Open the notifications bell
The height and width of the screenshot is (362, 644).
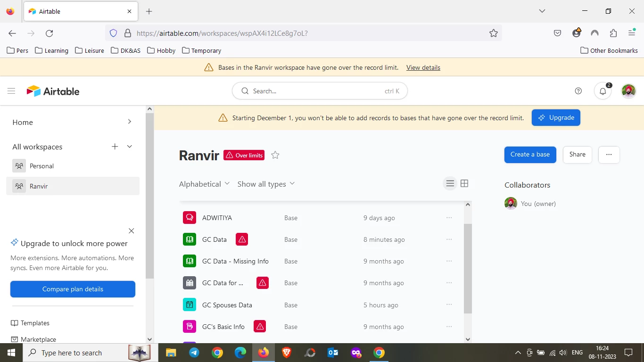(x=603, y=91)
